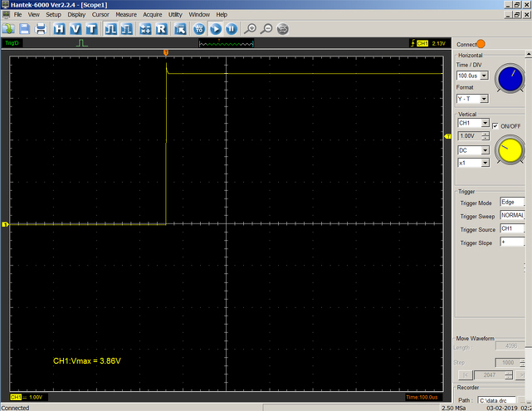Click the 1.00V volts/div value field
Image resolution: width=532 pixels, height=411 pixels.
[x=470, y=136]
